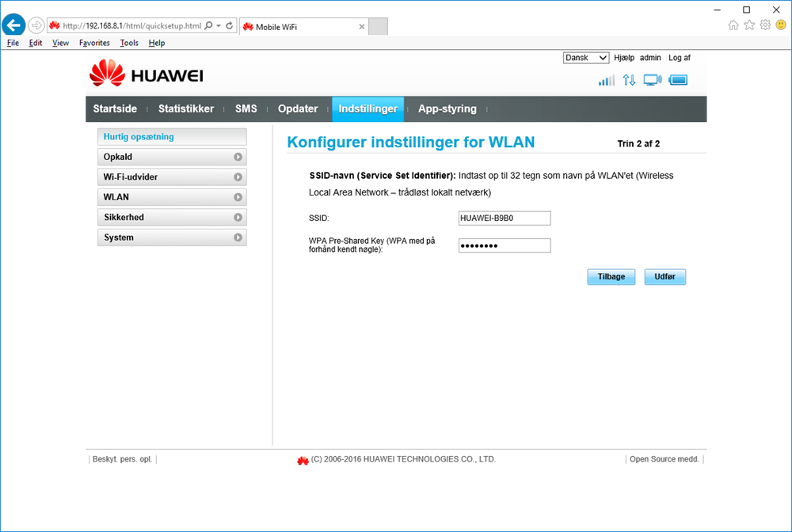Viewport: 792px width, 532px height.
Task: Select the Mobile WiFi browser tab
Action: (303, 27)
